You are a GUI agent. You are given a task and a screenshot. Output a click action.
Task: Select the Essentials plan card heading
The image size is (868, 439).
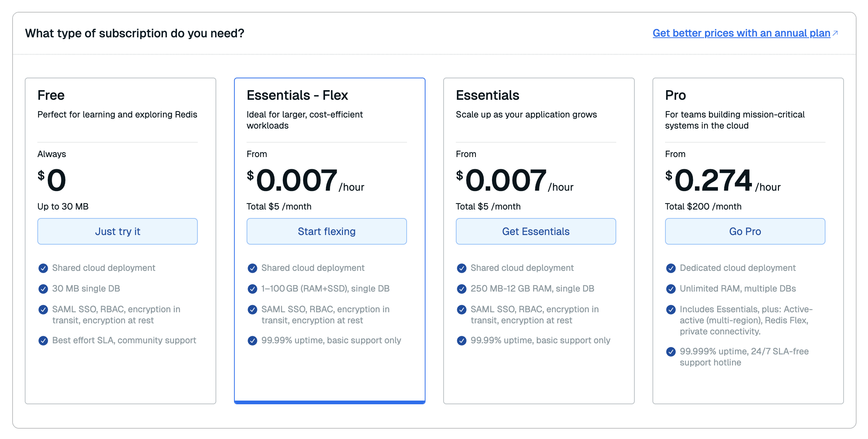[x=487, y=95]
